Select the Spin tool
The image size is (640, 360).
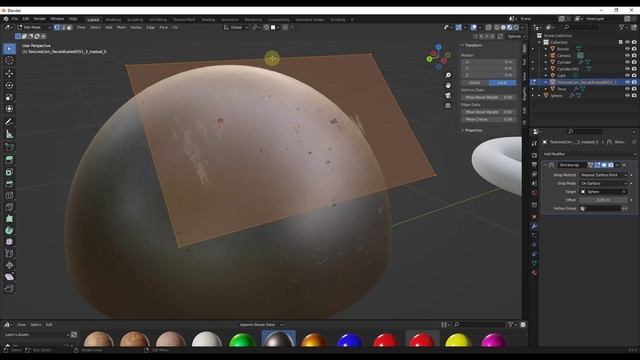pyautogui.click(x=9, y=230)
